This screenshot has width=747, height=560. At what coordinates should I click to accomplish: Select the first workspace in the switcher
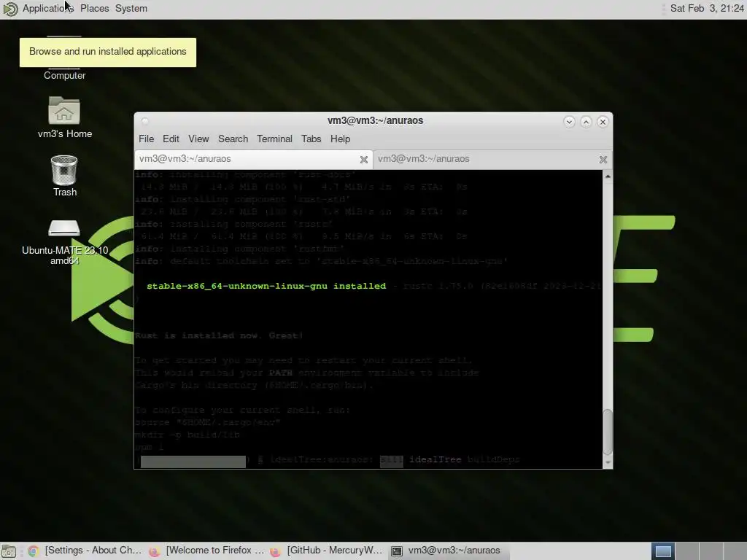(x=663, y=551)
